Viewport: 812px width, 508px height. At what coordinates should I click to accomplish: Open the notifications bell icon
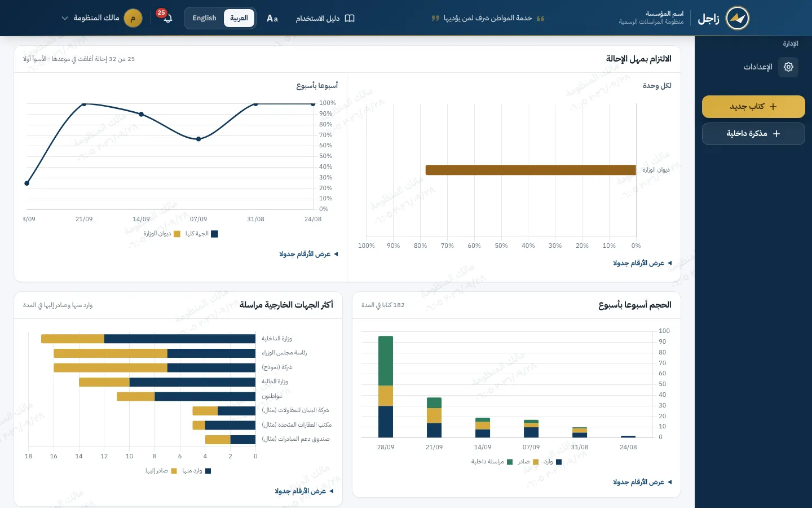pyautogui.click(x=168, y=19)
